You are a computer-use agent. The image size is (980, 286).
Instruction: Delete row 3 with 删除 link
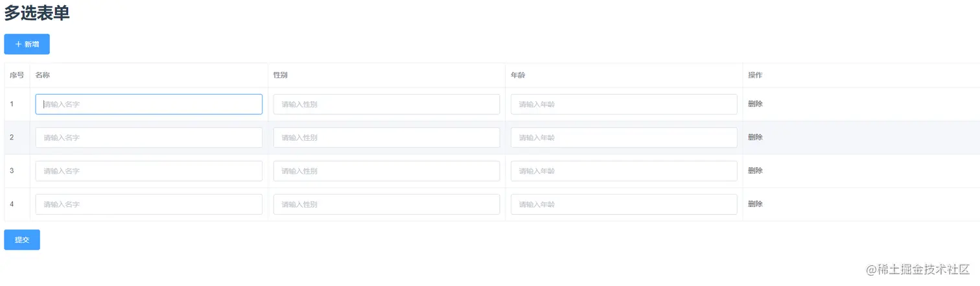[x=755, y=171]
